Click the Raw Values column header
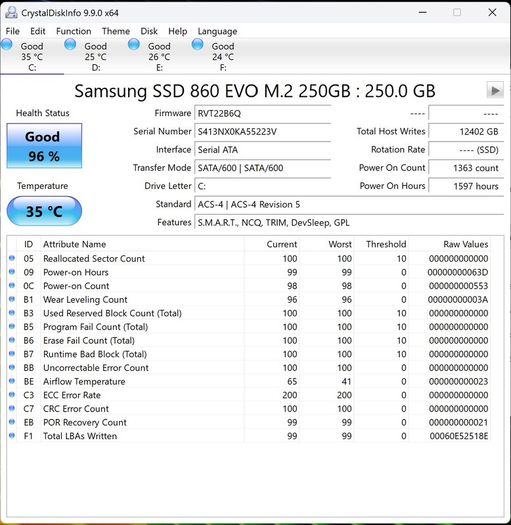The image size is (511, 525). click(450, 244)
